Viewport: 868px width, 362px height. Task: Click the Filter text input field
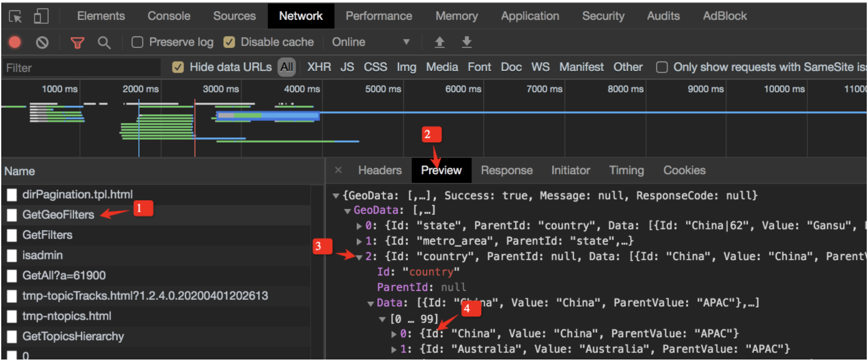[x=81, y=68]
